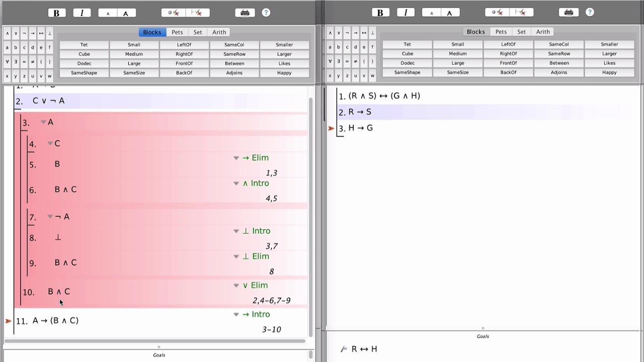
Task: Click the Check Step icon in left window
Action: pos(173,13)
